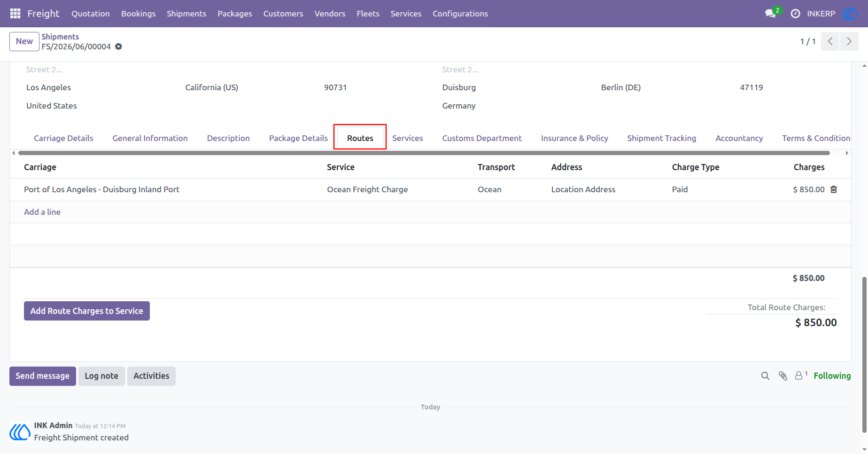The image size is (868, 454).
Task: Click the Send message button
Action: [x=43, y=376]
